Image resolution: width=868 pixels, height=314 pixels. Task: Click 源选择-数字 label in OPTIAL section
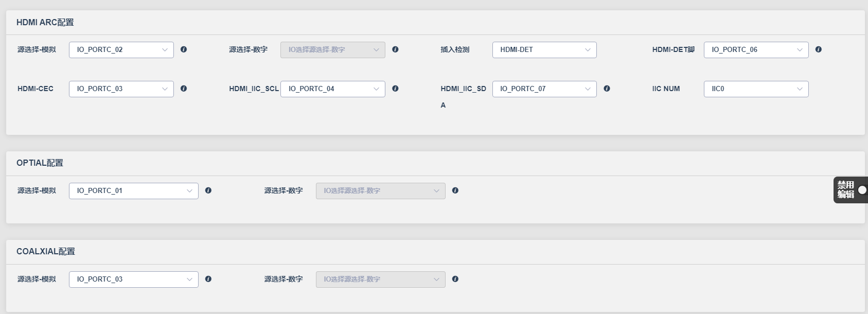[284, 191]
